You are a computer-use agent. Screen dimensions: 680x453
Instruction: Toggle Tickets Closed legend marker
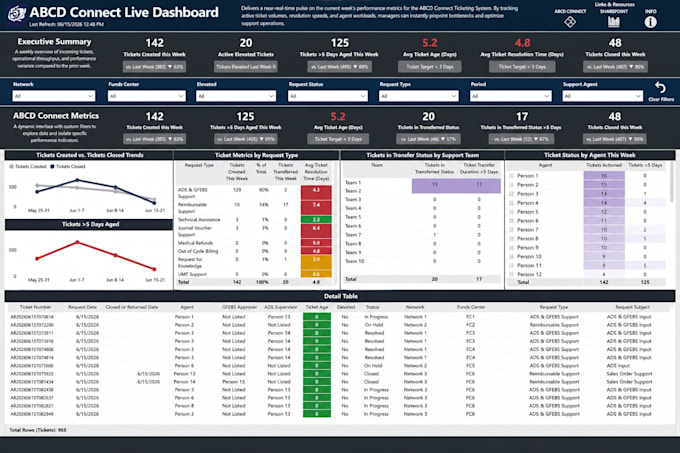pyautogui.click(x=52, y=166)
